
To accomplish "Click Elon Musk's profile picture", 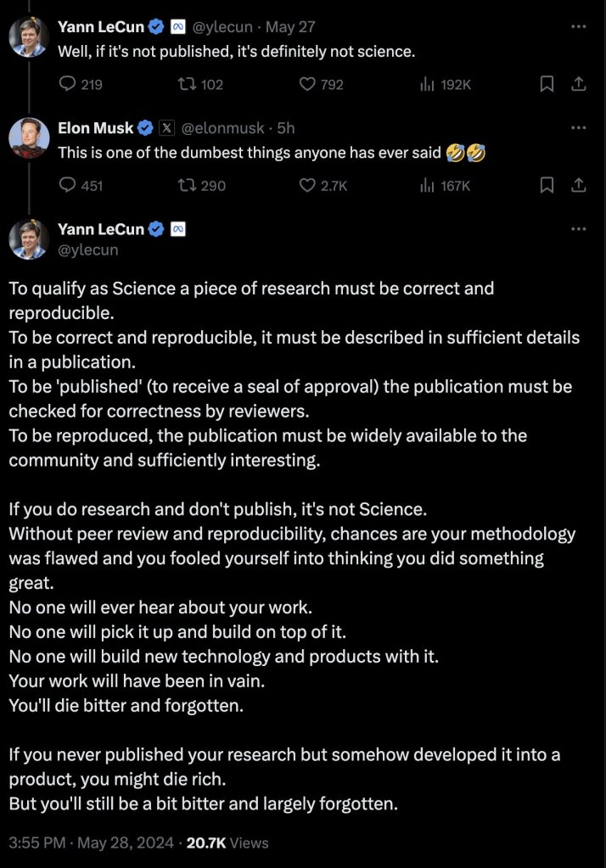I will (29, 138).
